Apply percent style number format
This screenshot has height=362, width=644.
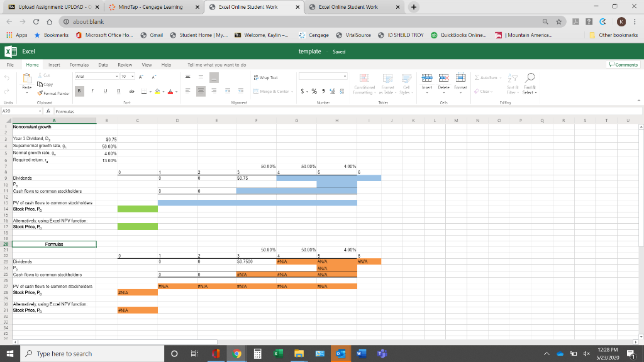pos(314,91)
